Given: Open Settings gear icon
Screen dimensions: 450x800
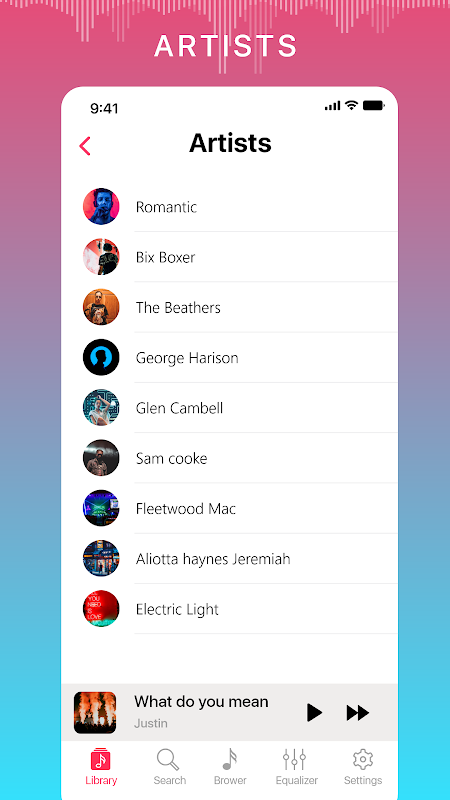Looking at the screenshot, I should click(x=363, y=760).
